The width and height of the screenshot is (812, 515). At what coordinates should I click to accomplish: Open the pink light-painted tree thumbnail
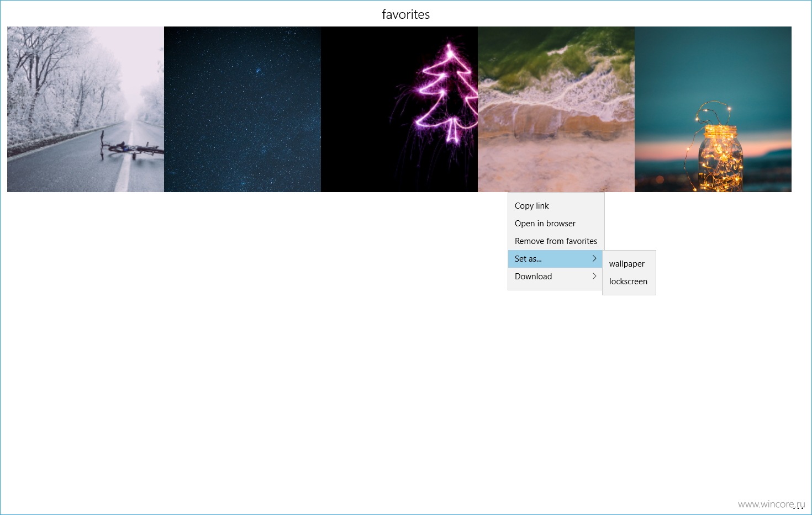tap(399, 109)
